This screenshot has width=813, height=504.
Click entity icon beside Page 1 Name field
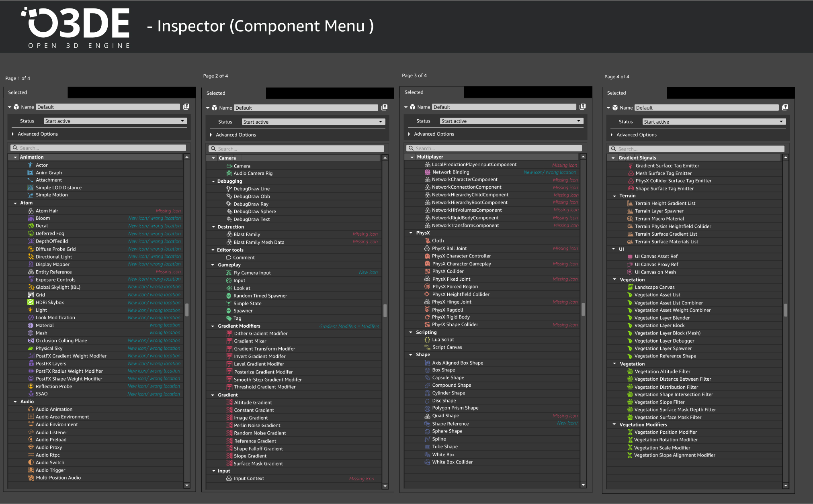point(16,107)
